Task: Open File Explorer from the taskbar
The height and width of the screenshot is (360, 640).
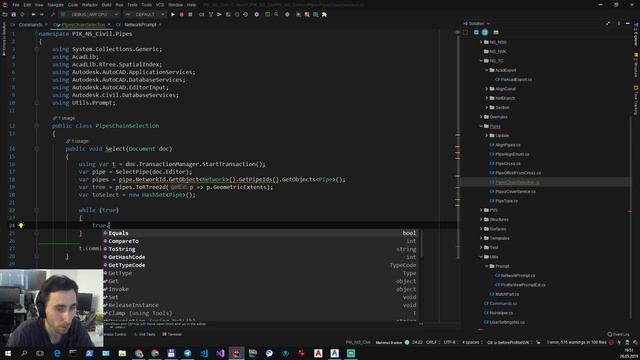Action: [x=122, y=353]
